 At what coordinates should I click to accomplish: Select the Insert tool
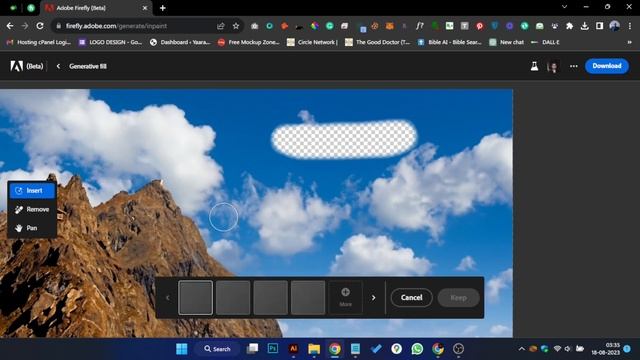(x=32, y=191)
